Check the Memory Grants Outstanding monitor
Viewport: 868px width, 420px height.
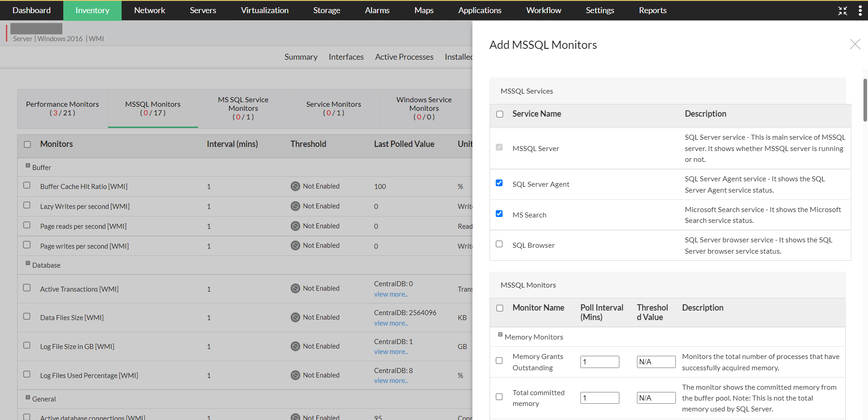tap(499, 361)
